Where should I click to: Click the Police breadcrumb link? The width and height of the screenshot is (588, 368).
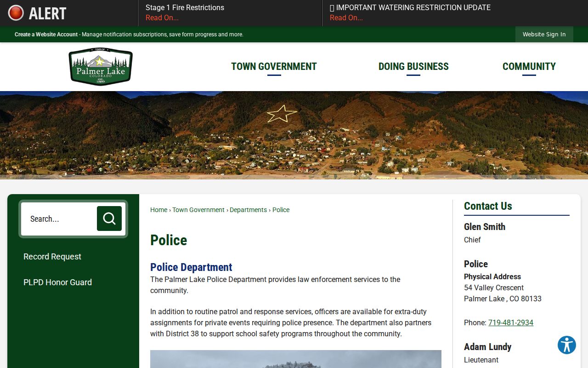point(281,210)
